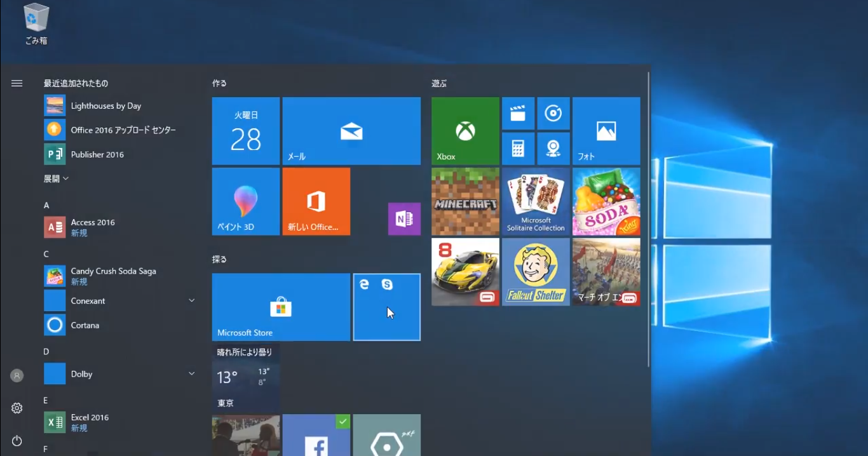Open the 火曜日 28 calendar tile
This screenshot has width=868, height=456.
click(246, 131)
